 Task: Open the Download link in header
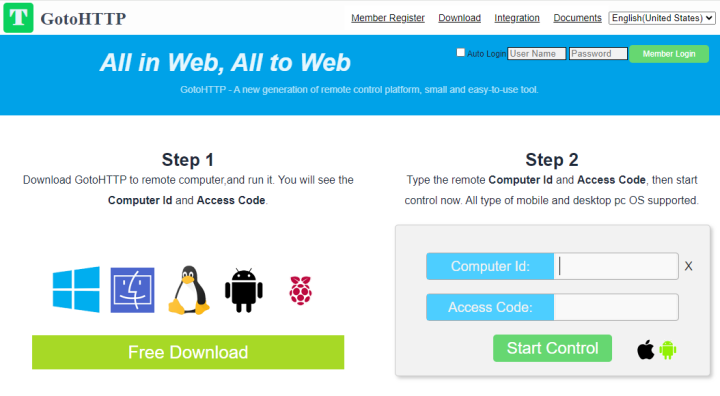coord(459,18)
